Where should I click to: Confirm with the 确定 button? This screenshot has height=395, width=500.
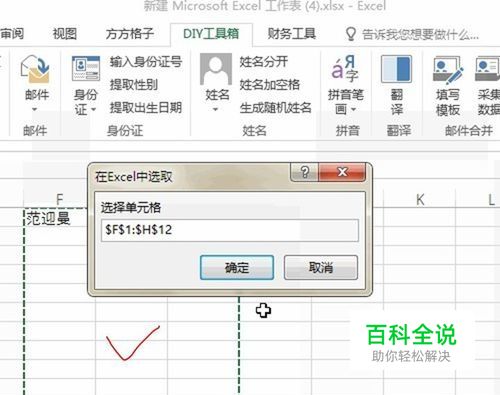tap(237, 267)
